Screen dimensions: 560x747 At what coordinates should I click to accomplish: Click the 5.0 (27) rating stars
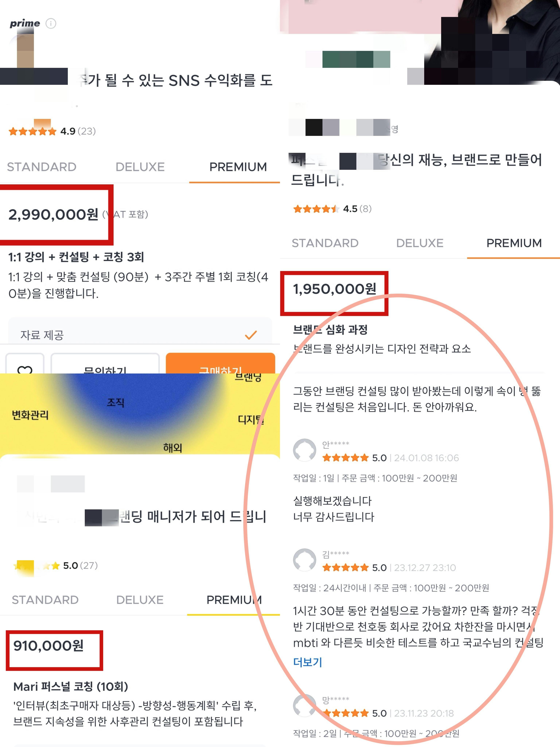(x=36, y=566)
